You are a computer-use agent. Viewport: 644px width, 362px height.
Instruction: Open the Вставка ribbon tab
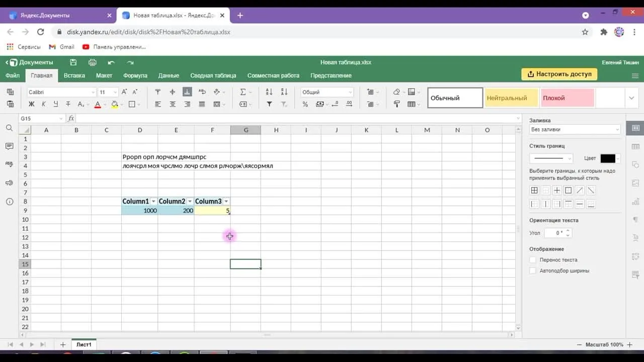(74, 75)
